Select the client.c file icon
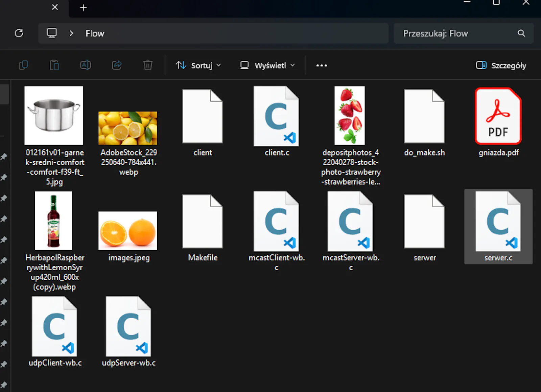Screen dimensions: 541x392 click(277, 116)
